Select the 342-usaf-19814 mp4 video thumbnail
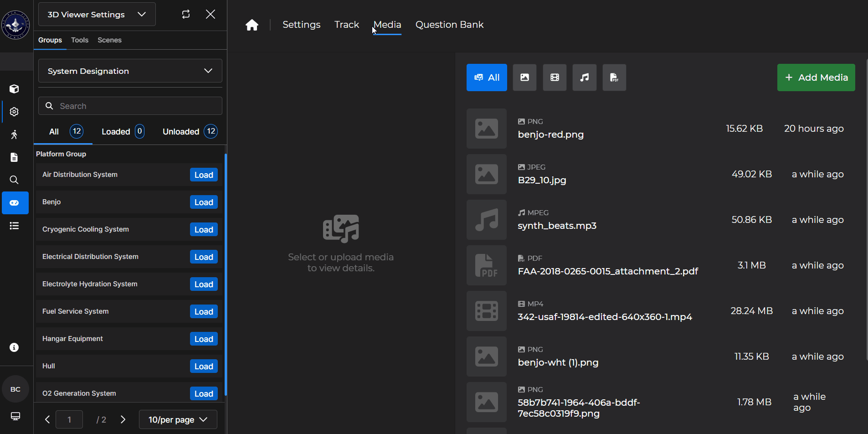The image size is (868, 434). click(x=487, y=311)
